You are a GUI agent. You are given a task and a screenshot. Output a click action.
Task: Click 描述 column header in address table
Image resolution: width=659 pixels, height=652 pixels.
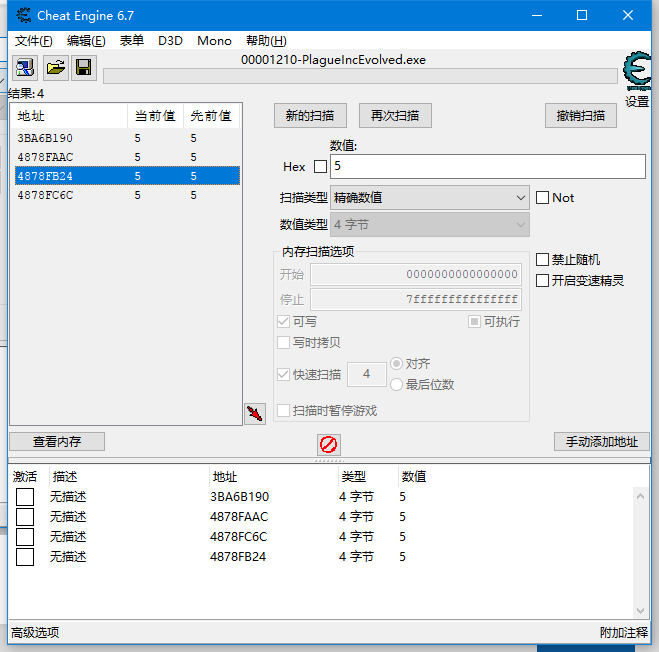coord(129,477)
